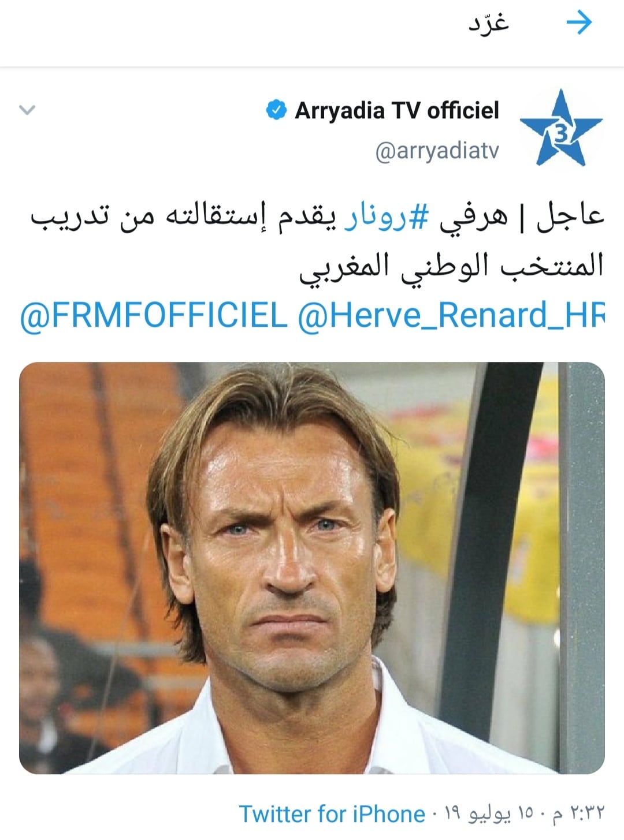Tap the name هرفي in tweet
Image resolution: width=624 pixels, height=840 pixels.
[474, 219]
